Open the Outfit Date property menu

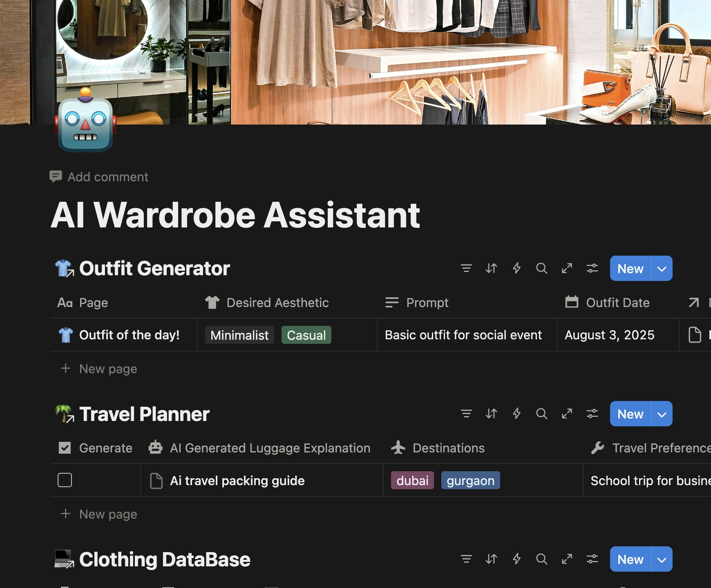pyautogui.click(x=618, y=303)
